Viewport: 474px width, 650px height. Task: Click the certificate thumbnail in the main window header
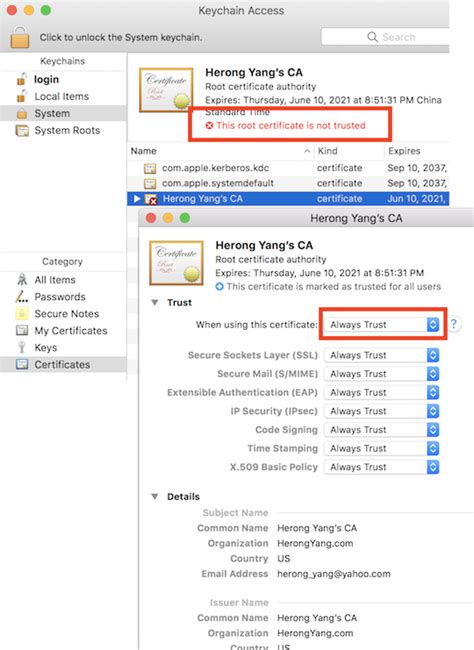coord(166,90)
